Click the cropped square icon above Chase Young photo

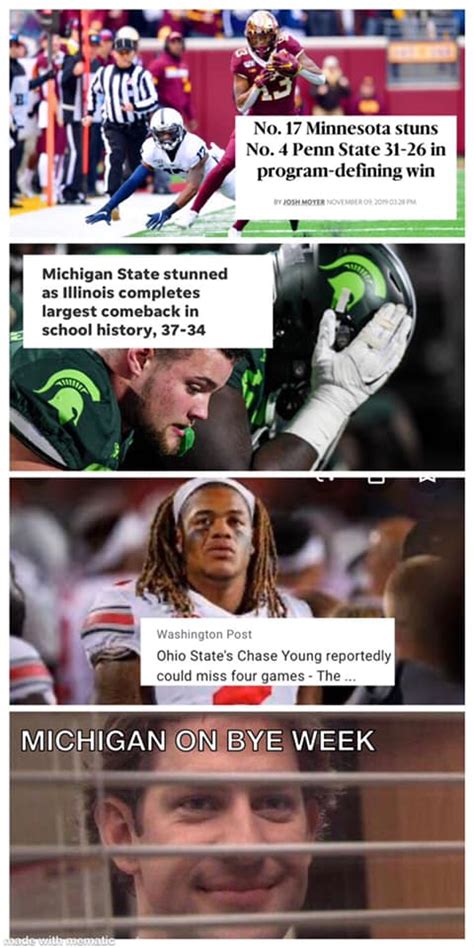pos(375,480)
